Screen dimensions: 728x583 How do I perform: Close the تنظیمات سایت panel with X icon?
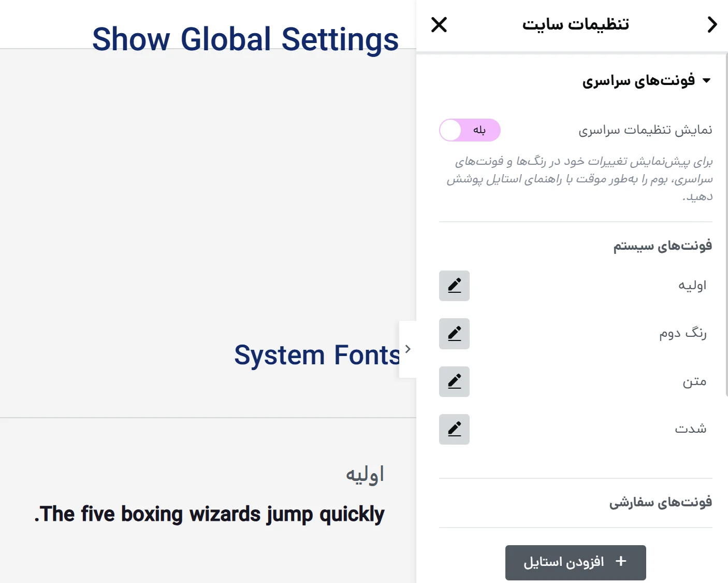coord(439,24)
